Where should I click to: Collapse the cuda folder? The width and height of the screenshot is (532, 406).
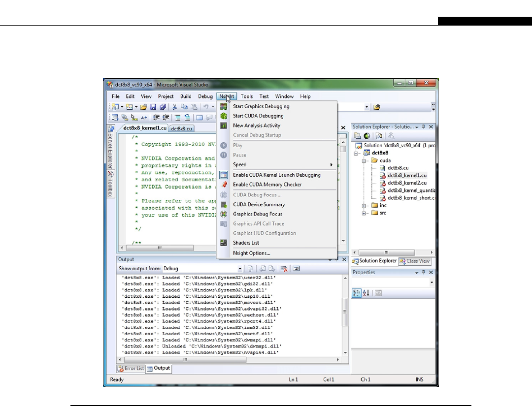point(364,160)
